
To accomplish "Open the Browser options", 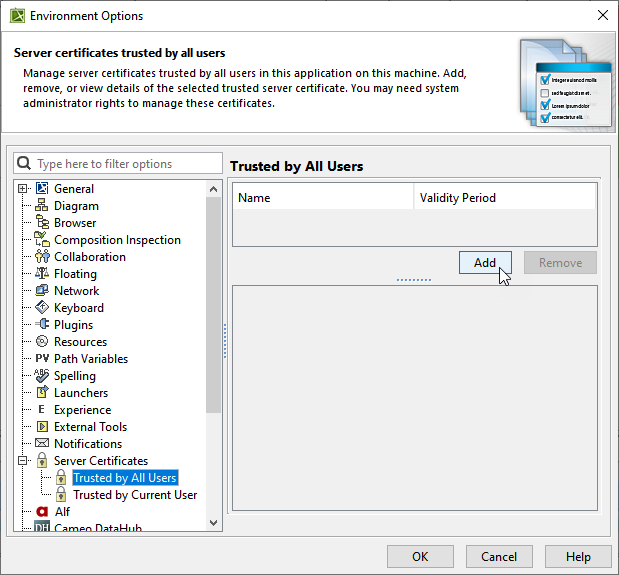I will tap(75, 223).
